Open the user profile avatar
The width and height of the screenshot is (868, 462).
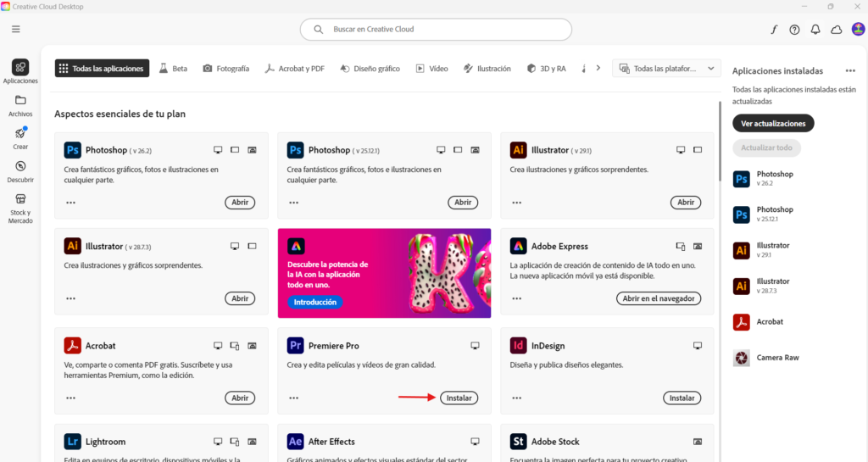click(858, 29)
